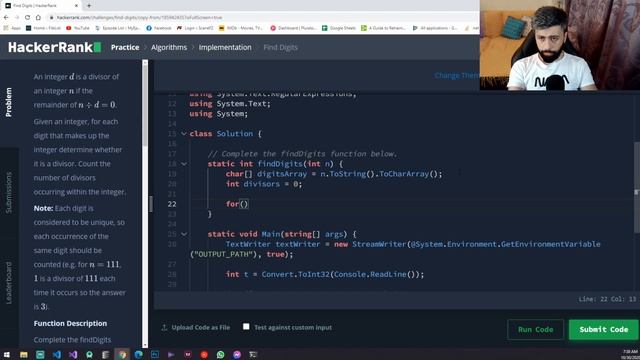Viewport: 640px width, 360px height.
Task: Click the problem panel vertical scrollbar
Action: click(145, 106)
